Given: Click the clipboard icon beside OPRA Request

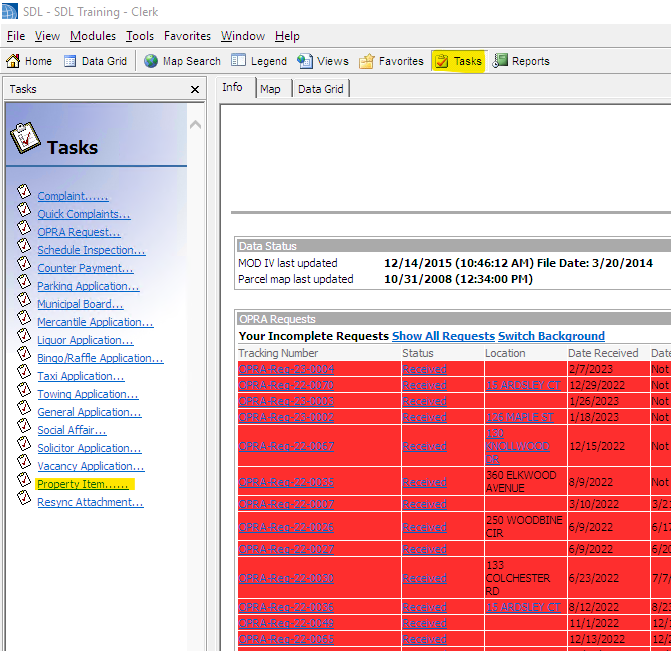Looking at the screenshot, I should pos(24,227).
